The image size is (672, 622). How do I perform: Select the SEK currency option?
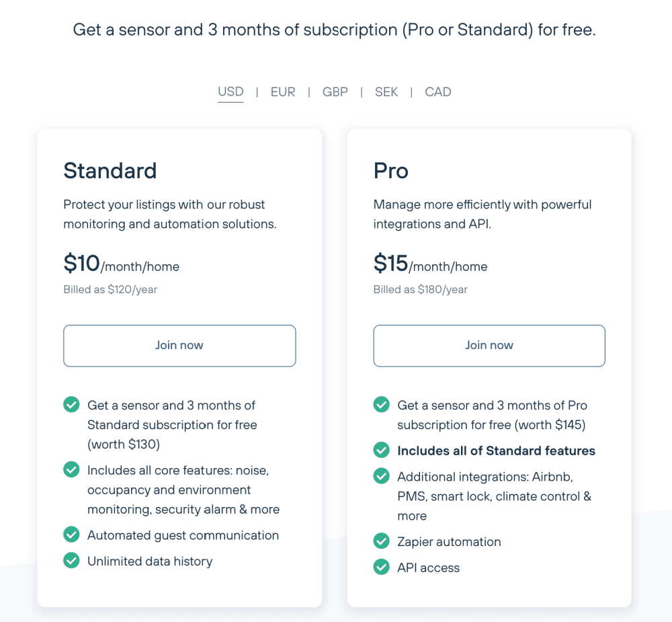coord(386,92)
